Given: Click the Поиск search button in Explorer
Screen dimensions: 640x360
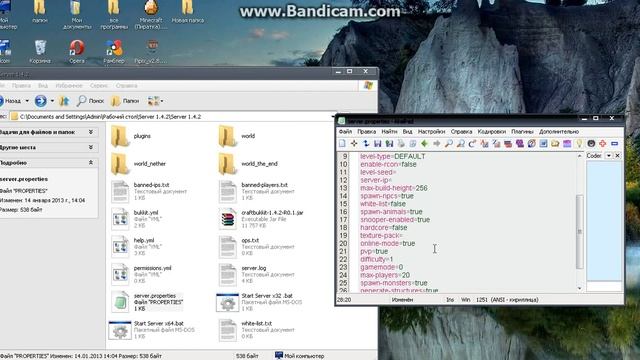Looking at the screenshot, I should [90, 101].
